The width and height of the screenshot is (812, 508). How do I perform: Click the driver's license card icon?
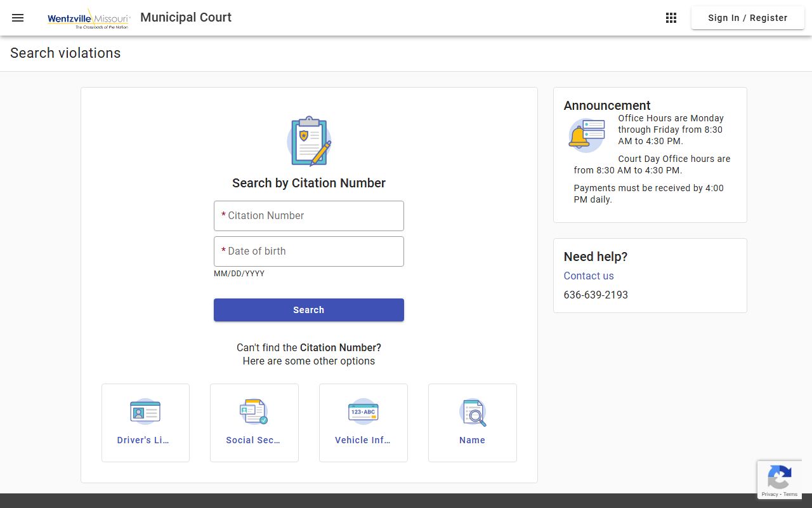(145, 412)
